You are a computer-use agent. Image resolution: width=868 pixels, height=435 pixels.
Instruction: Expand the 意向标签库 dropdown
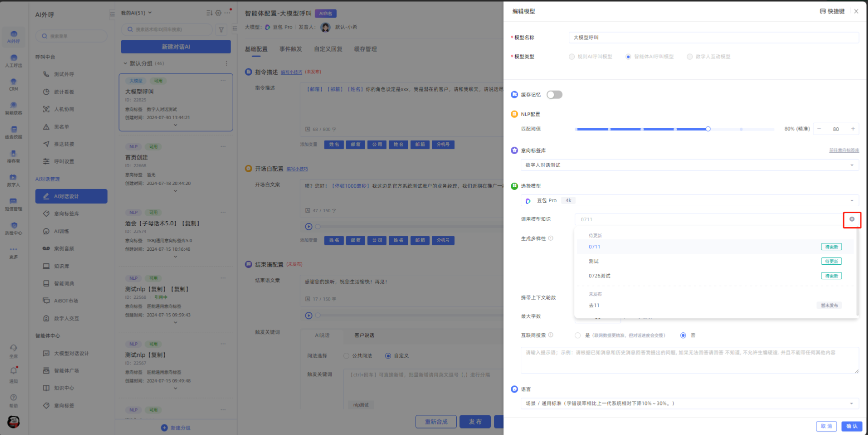(x=689, y=165)
